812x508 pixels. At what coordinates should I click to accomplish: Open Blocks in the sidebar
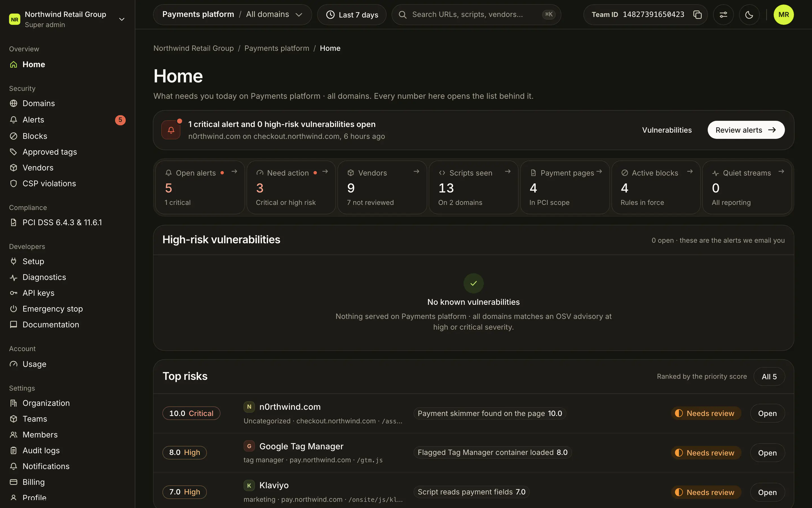[67, 136]
